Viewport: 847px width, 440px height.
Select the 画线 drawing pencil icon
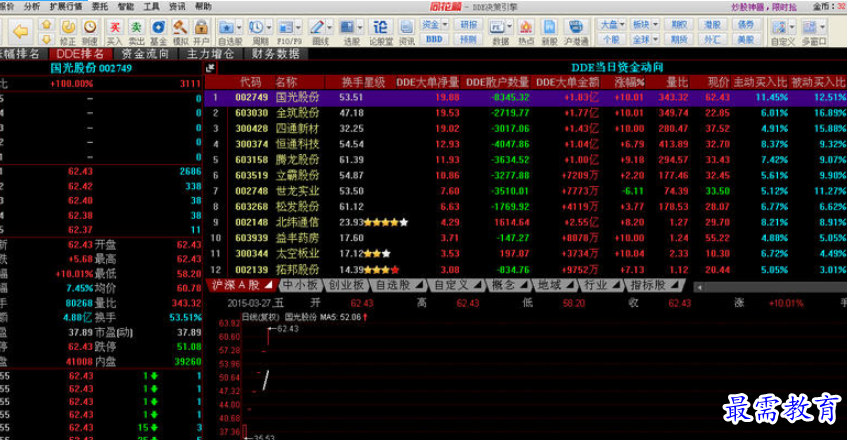pos(317,27)
